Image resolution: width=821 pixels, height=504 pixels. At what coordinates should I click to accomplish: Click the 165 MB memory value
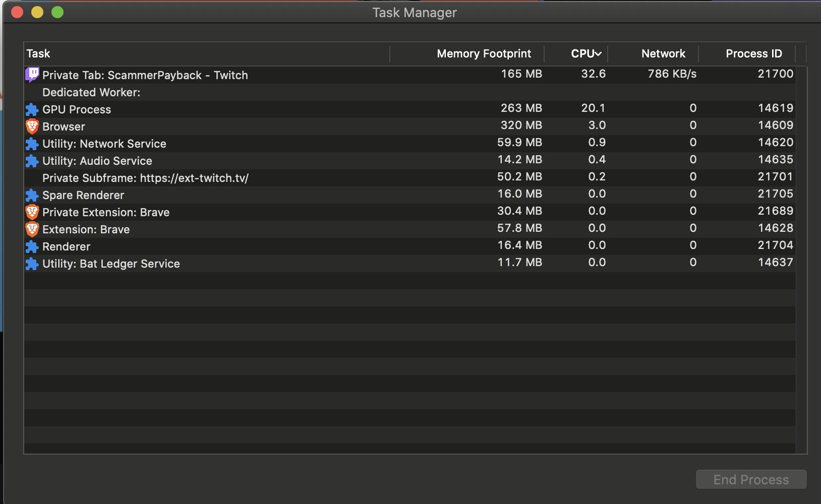point(521,74)
